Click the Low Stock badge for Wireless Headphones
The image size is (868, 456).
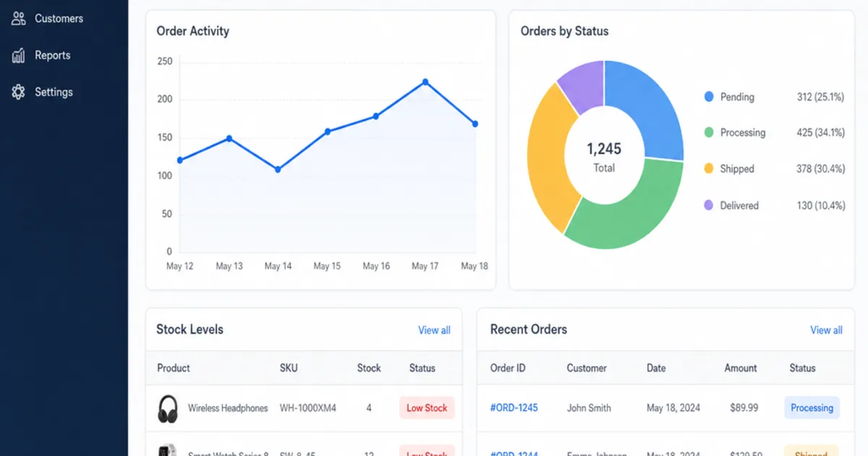(x=427, y=408)
